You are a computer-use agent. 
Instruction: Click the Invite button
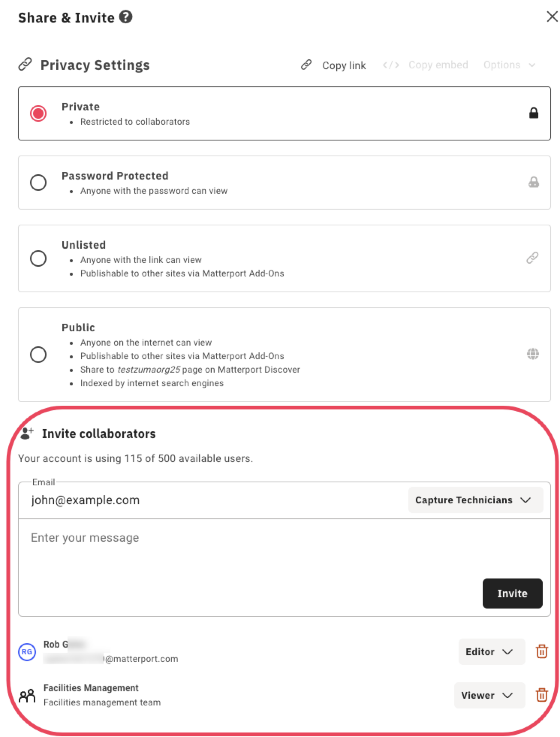[512, 594]
